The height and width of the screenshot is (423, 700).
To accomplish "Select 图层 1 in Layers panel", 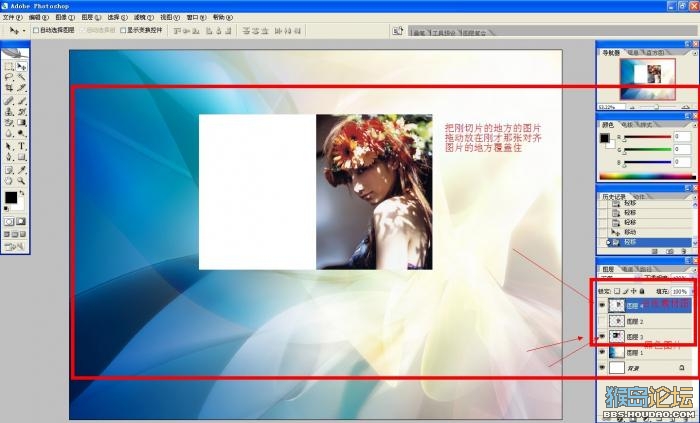I will pos(650,352).
